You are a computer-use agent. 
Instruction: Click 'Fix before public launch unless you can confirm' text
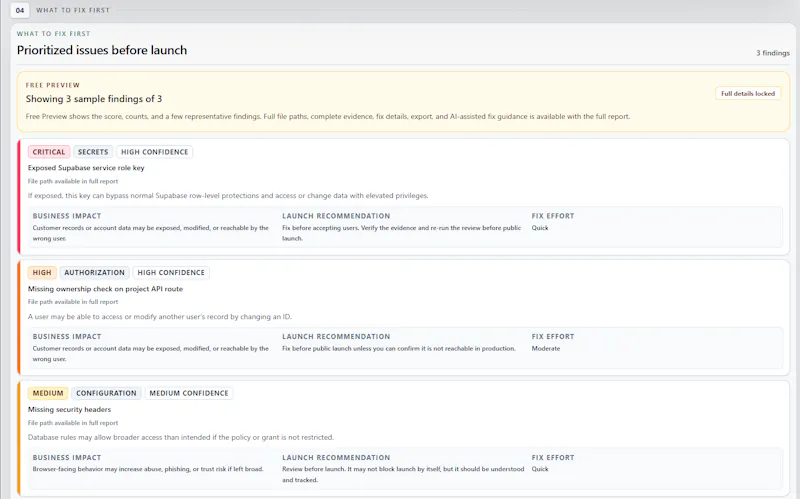(x=399, y=348)
